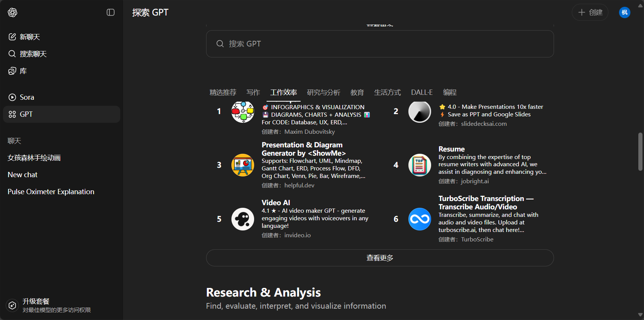Focus the 搜索 GPT input field
The image size is (644, 320).
point(380,44)
